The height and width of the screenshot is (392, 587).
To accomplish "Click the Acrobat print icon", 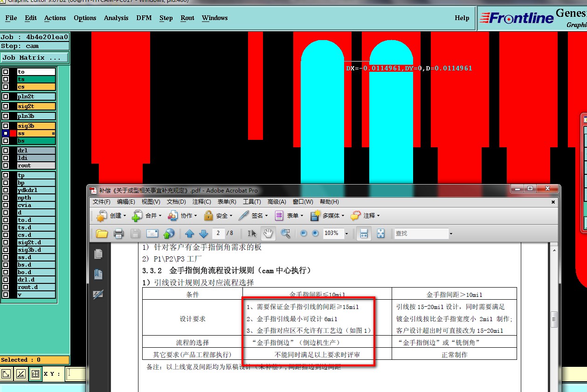I will [118, 234].
